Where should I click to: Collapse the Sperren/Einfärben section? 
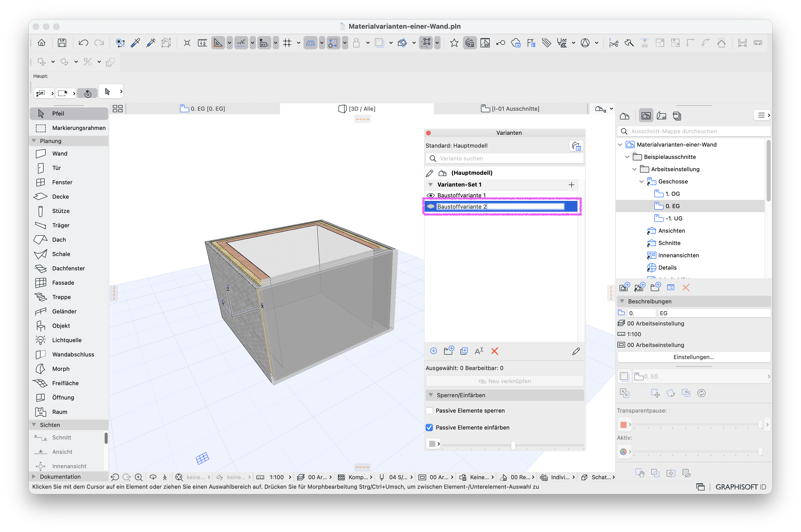click(x=431, y=395)
